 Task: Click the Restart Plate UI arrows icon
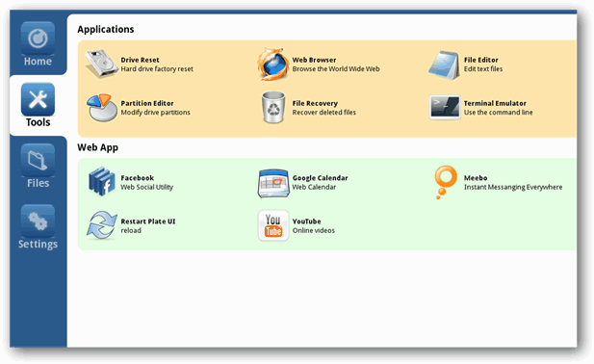click(x=101, y=225)
